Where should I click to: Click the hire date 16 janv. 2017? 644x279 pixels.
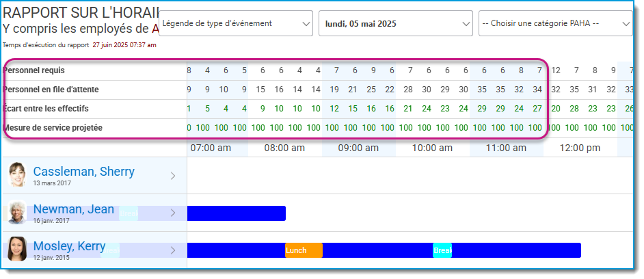(x=52, y=221)
